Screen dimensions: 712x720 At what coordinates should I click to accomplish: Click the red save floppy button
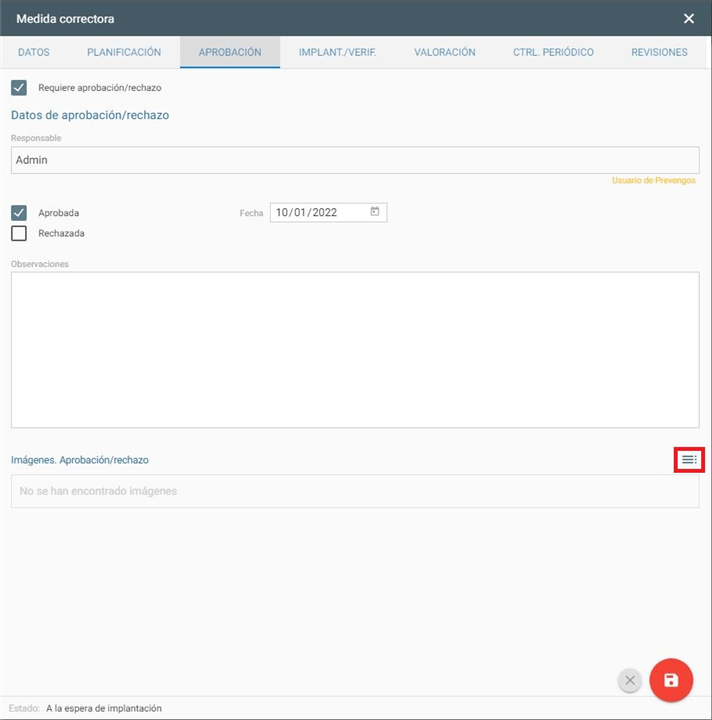point(671,681)
